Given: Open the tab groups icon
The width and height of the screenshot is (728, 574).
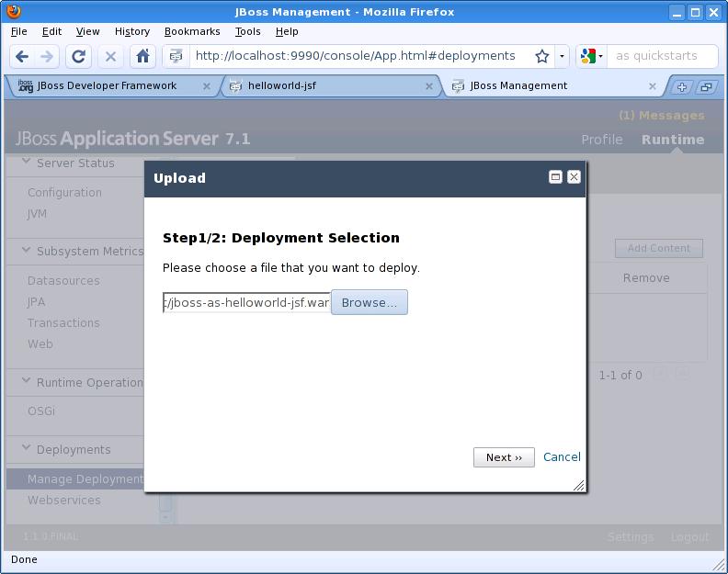Looking at the screenshot, I should pyautogui.click(x=706, y=86).
